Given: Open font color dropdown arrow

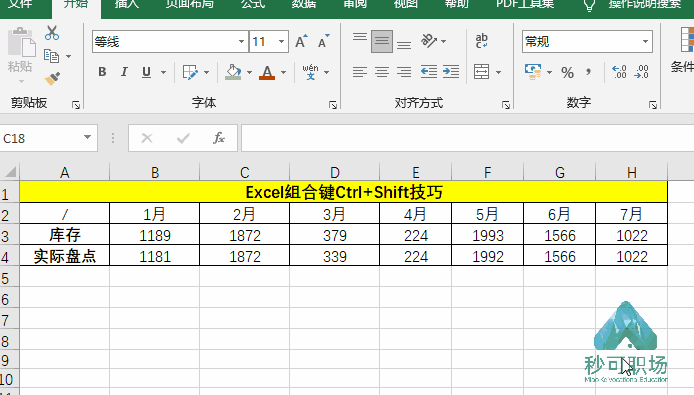Looking at the screenshot, I should [283, 72].
